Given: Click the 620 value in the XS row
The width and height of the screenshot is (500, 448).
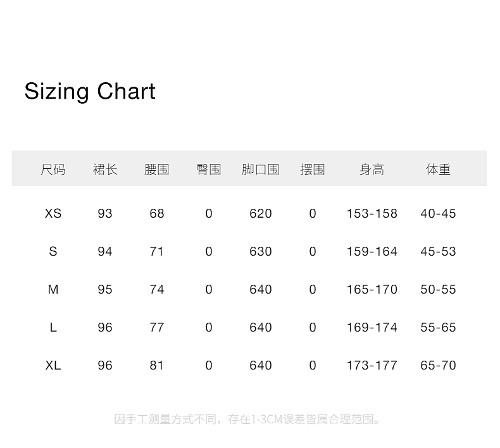Looking at the screenshot, I should [x=261, y=213].
